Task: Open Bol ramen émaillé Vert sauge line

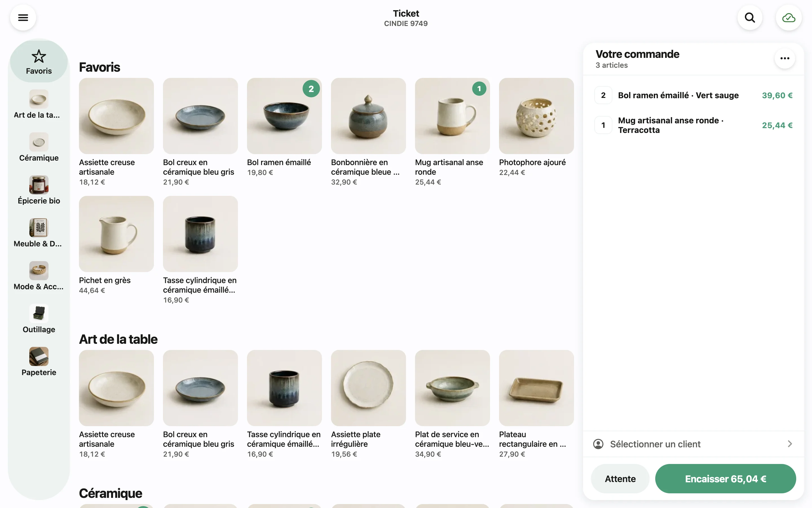Action: (693, 95)
